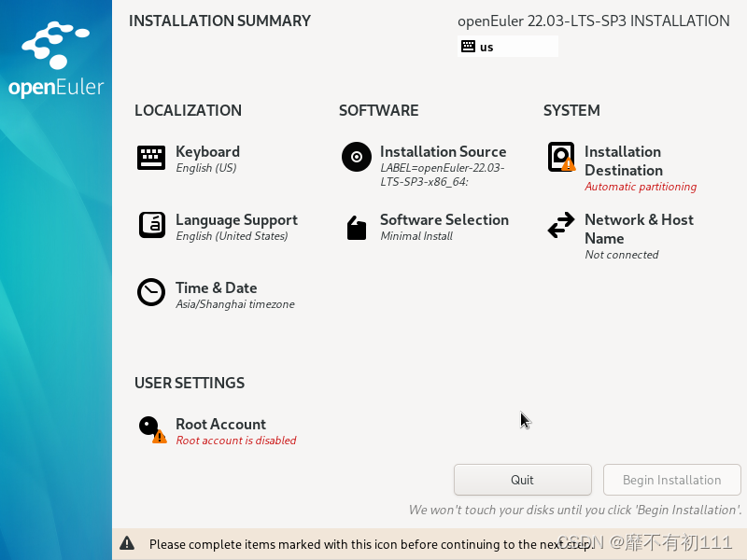The width and height of the screenshot is (747, 560).
Task: Open the Root Account settings label
Action: [x=221, y=424]
